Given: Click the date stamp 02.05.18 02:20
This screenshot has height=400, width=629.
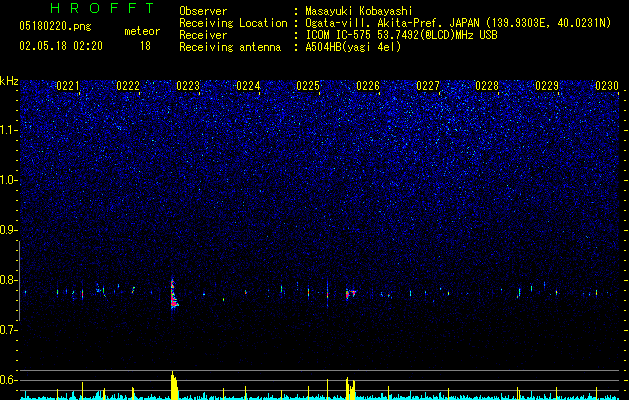Looking at the screenshot, I should [x=61, y=46].
